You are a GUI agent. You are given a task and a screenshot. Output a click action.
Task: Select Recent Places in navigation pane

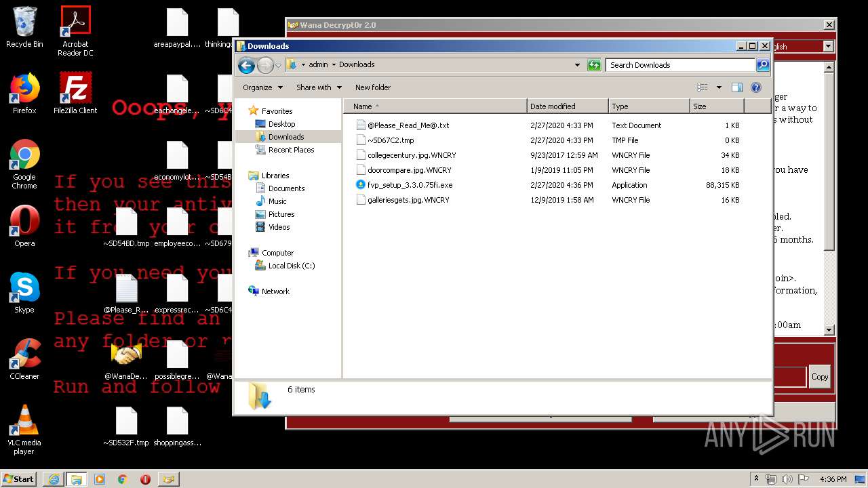291,150
